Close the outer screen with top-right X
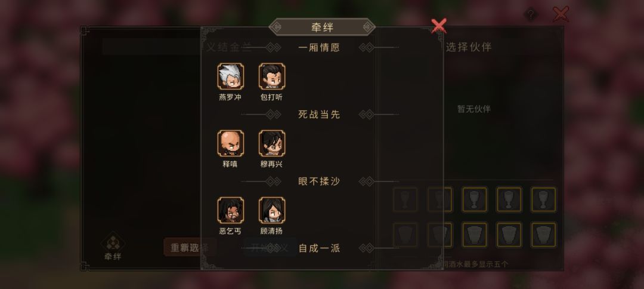The width and height of the screenshot is (644, 289). [561, 14]
